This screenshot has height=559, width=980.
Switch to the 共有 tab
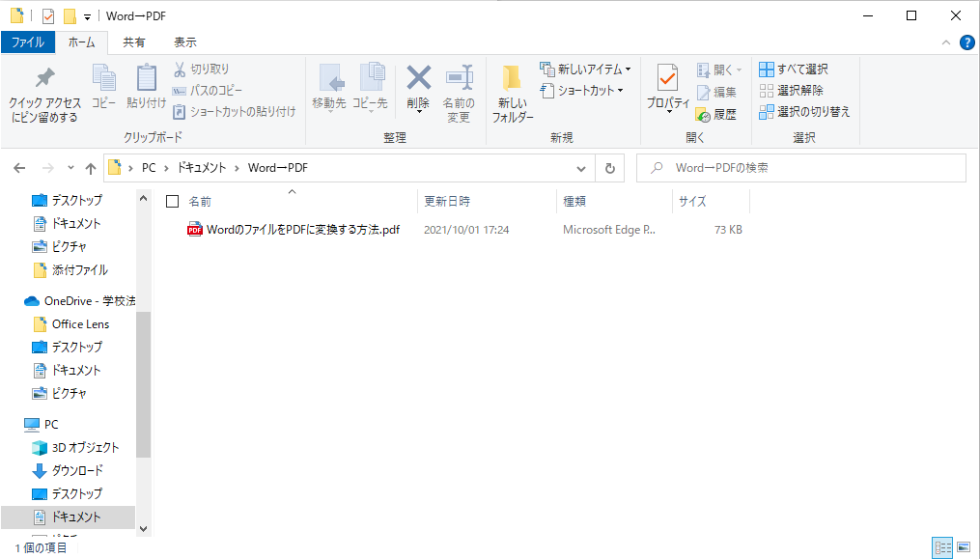134,42
